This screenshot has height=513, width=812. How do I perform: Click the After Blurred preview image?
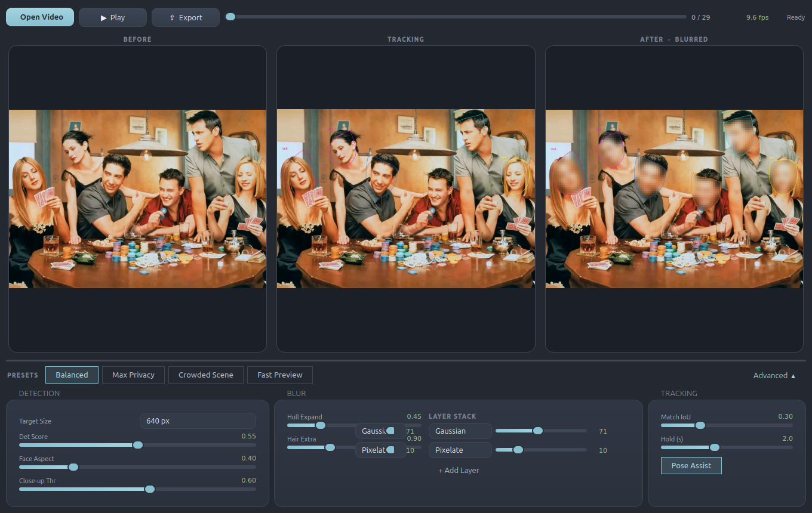click(x=674, y=199)
